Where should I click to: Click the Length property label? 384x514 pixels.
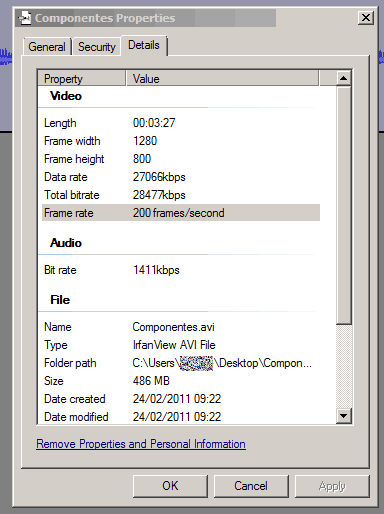(60, 123)
